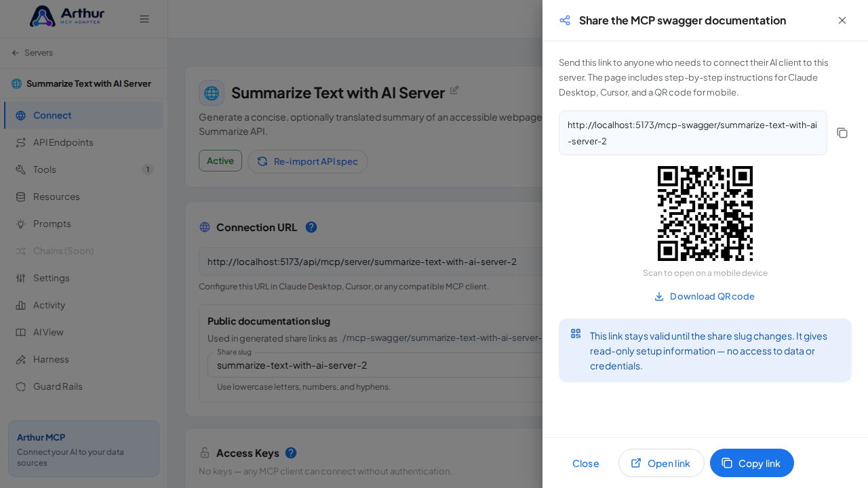Click the Harness icon
868x488 pixels.
(21, 359)
